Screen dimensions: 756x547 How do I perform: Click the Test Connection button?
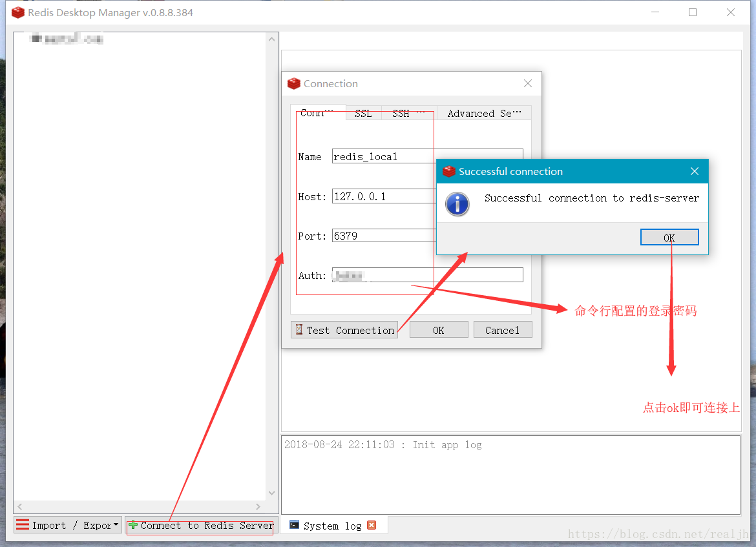click(x=344, y=330)
